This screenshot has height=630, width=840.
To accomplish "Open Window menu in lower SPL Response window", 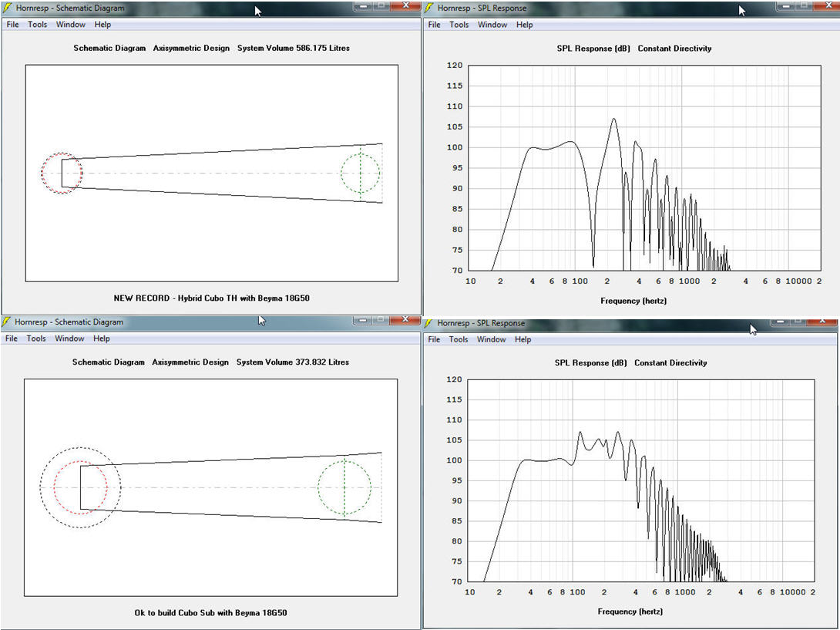I will pos(491,339).
